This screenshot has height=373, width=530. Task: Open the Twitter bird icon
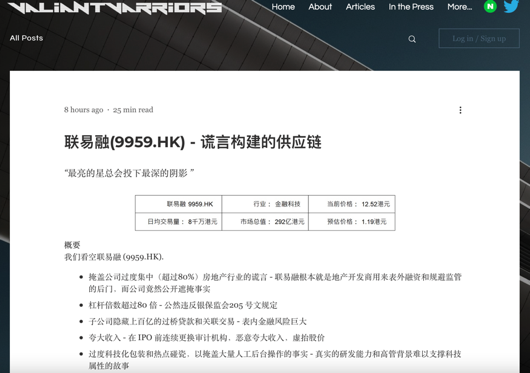tap(511, 6)
